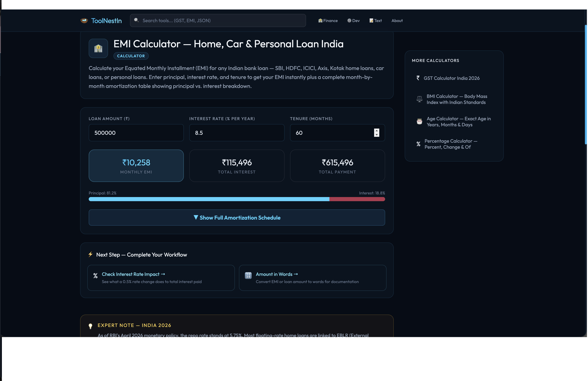Click the Monthly EMI result card
The width and height of the screenshot is (588, 381).
[x=136, y=166]
